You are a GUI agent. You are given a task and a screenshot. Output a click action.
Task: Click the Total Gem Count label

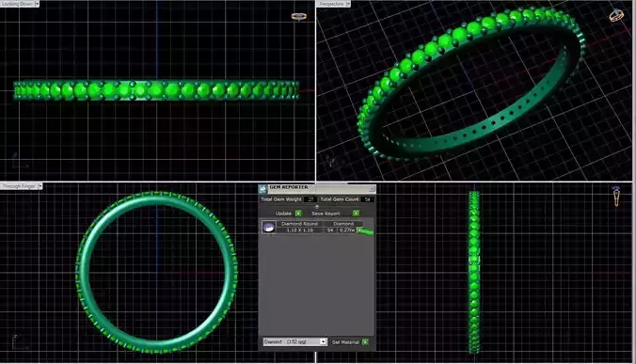click(x=340, y=199)
